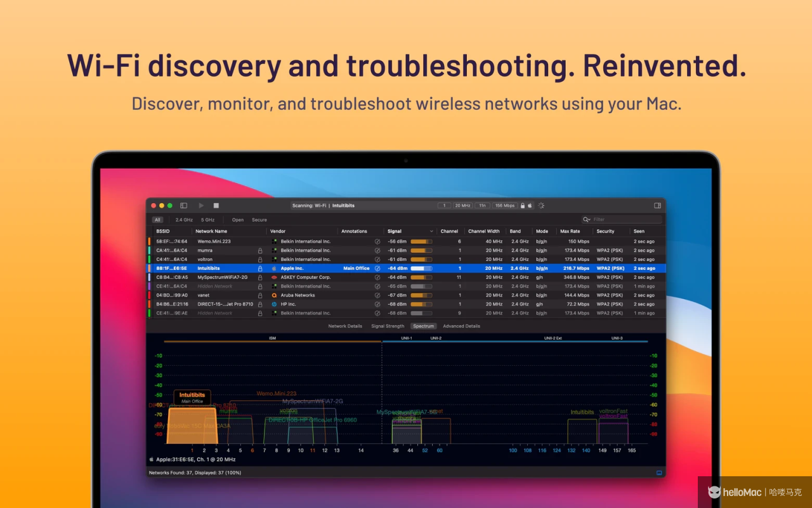This screenshot has width=812, height=508.
Task: Click the orange color swatch of Wemo.Mini.223 row
Action: tap(150, 241)
